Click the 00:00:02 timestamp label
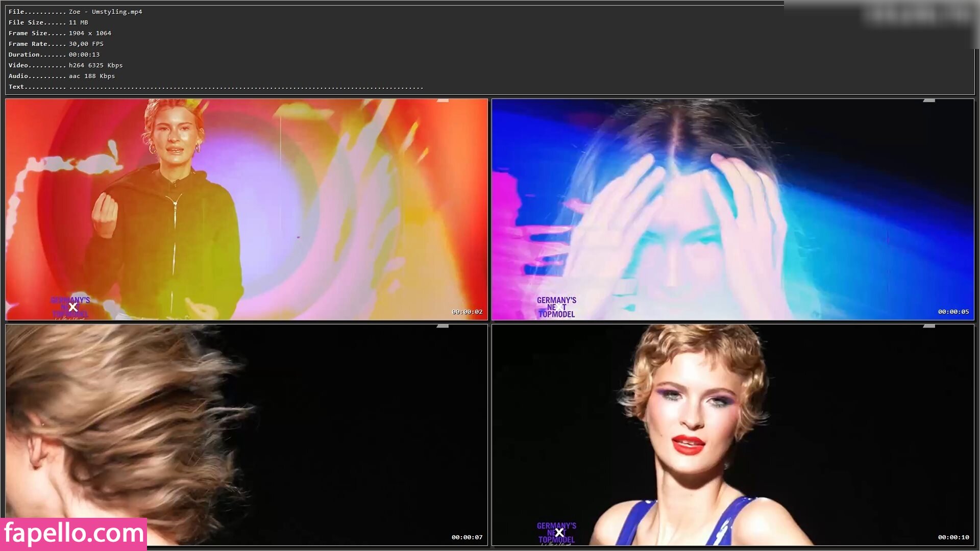Image resolution: width=980 pixels, height=551 pixels. (x=467, y=312)
